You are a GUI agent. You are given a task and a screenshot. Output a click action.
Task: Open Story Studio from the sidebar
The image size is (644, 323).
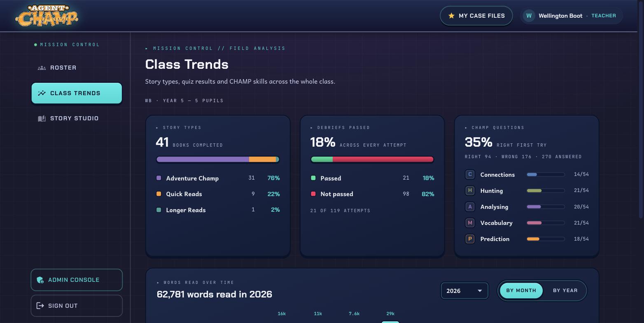pyautogui.click(x=77, y=118)
